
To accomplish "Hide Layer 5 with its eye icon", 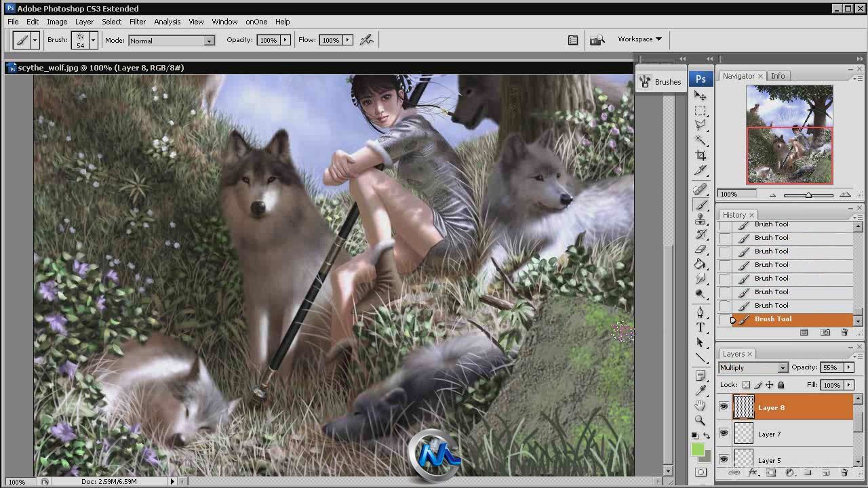I will pyautogui.click(x=724, y=460).
